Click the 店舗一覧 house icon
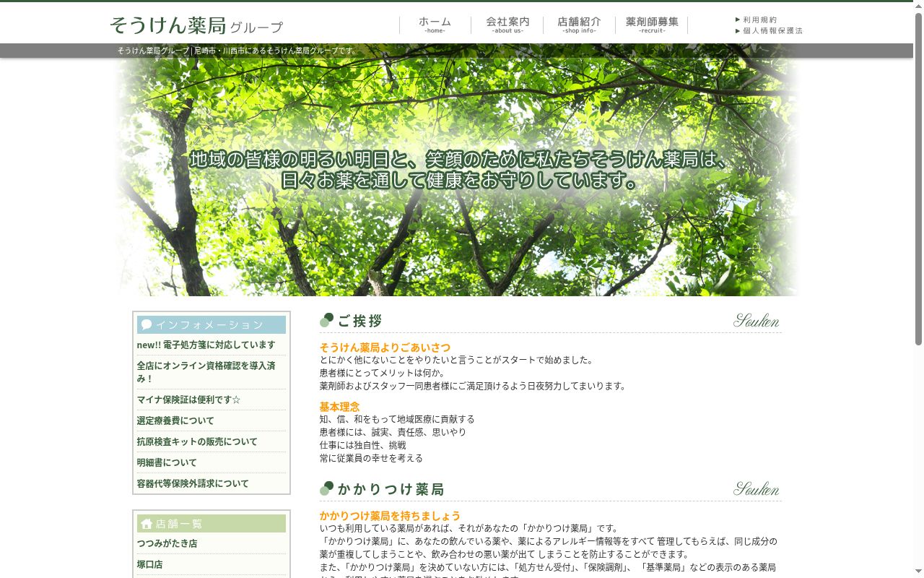The height and width of the screenshot is (578, 924). [147, 523]
